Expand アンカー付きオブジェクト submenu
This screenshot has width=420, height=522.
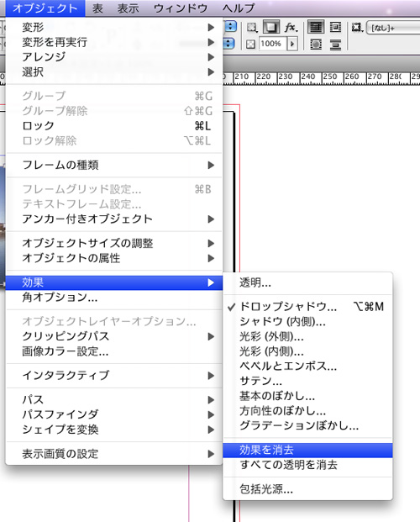pos(114,219)
